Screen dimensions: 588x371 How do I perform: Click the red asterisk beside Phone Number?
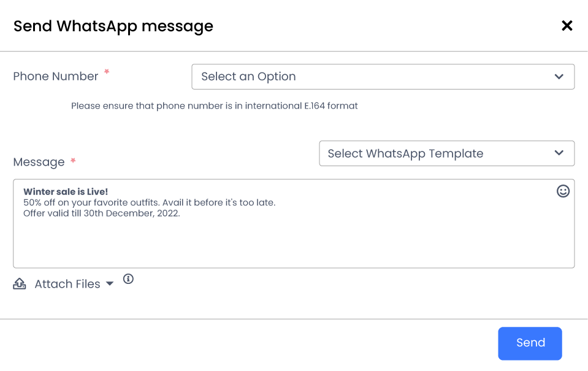point(107,72)
